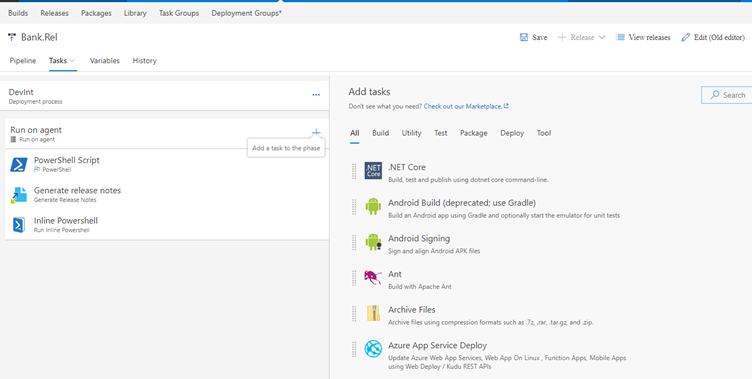Click the Android Signing robot icon
The image size is (752, 379).
(373, 242)
